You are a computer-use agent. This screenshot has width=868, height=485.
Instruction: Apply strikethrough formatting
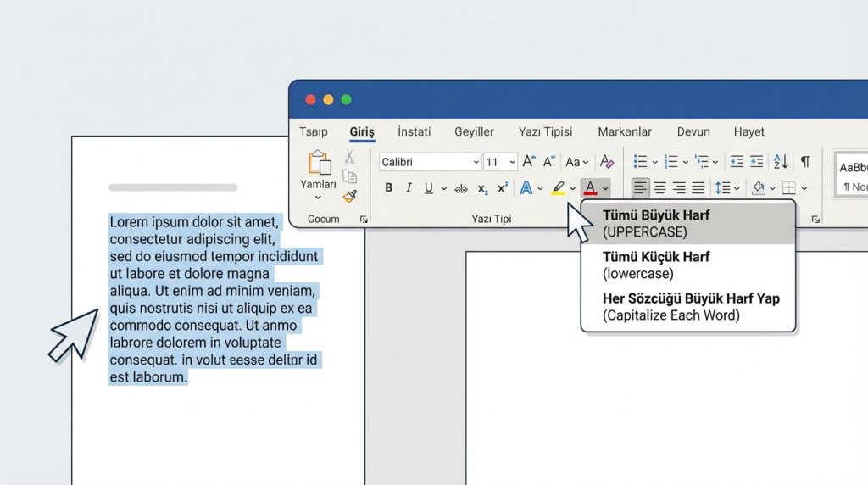pos(460,189)
